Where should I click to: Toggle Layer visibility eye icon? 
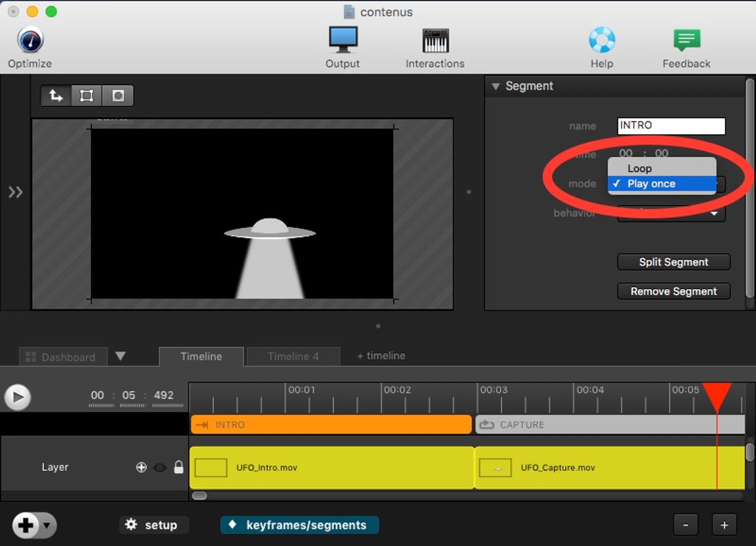[160, 468]
